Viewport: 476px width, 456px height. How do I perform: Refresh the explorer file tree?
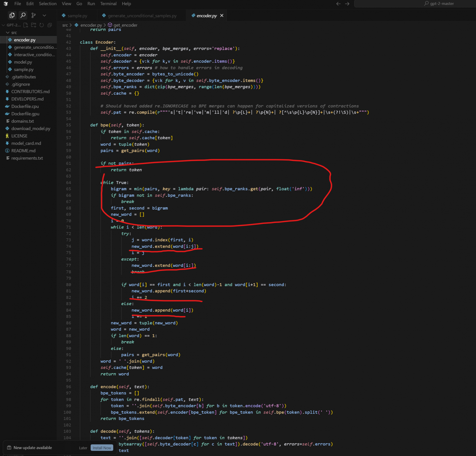click(x=41, y=25)
